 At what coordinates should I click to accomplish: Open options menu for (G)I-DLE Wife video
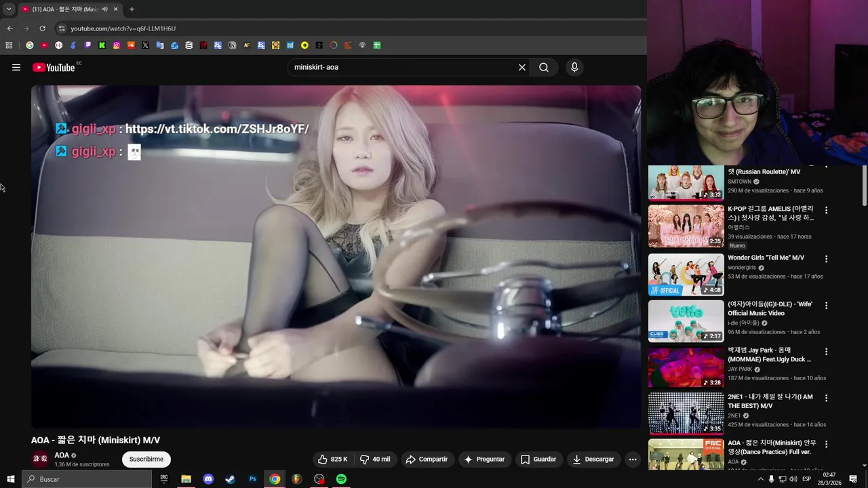click(x=826, y=306)
